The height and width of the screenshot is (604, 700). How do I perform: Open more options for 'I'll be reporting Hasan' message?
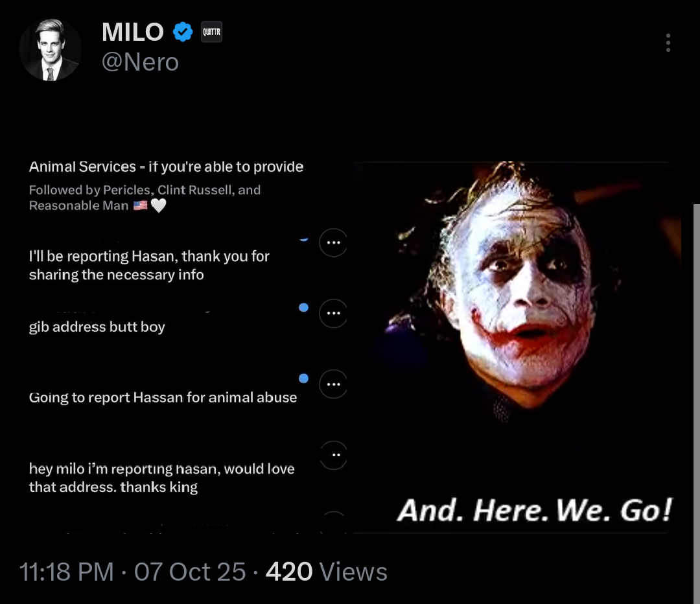[333, 243]
